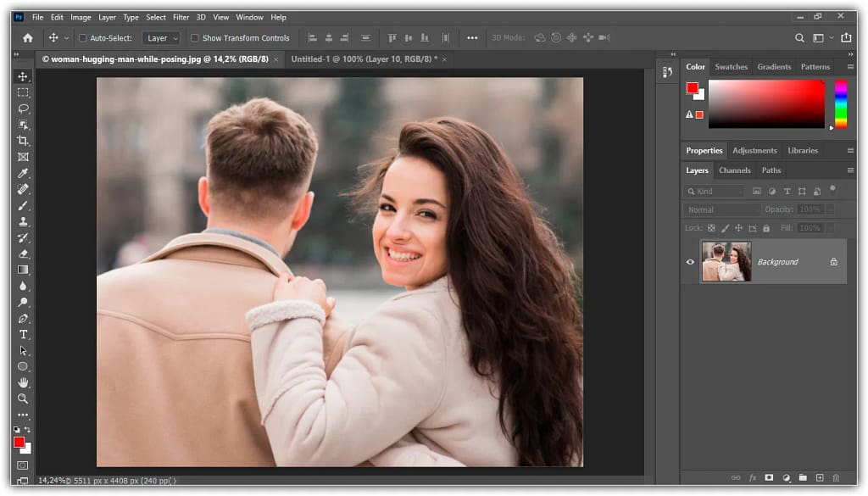Image resolution: width=868 pixels, height=496 pixels.
Task: Open the Kind filter dropdown in Layers
Action: tap(712, 191)
